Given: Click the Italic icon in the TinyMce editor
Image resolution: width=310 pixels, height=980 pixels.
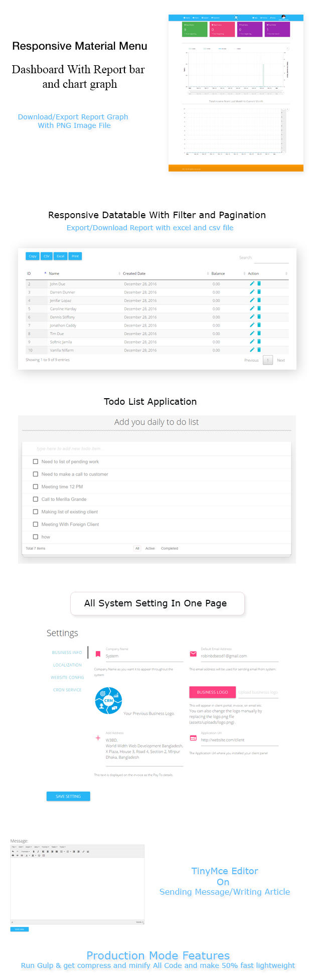Looking at the screenshot, I should point(38,851).
